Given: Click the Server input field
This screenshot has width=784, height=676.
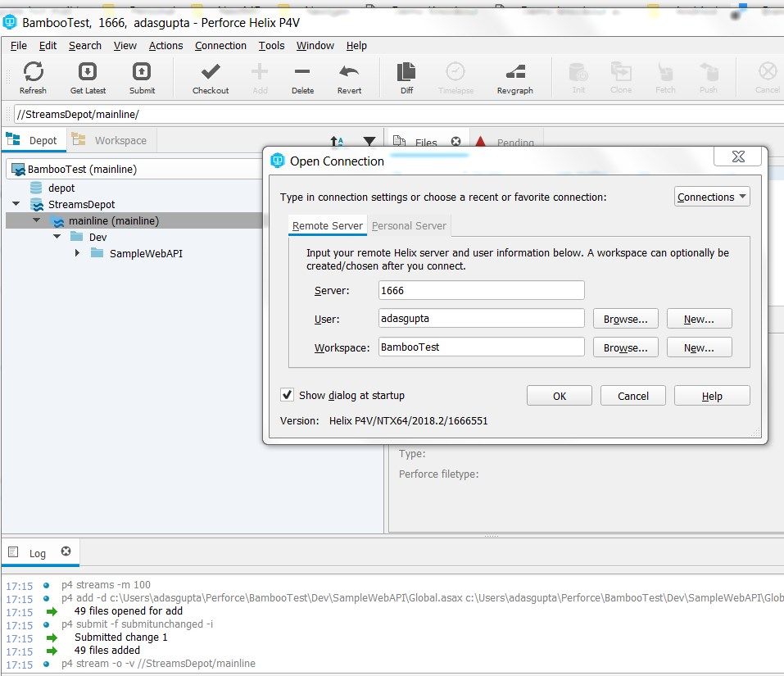Looking at the screenshot, I should tap(481, 290).
